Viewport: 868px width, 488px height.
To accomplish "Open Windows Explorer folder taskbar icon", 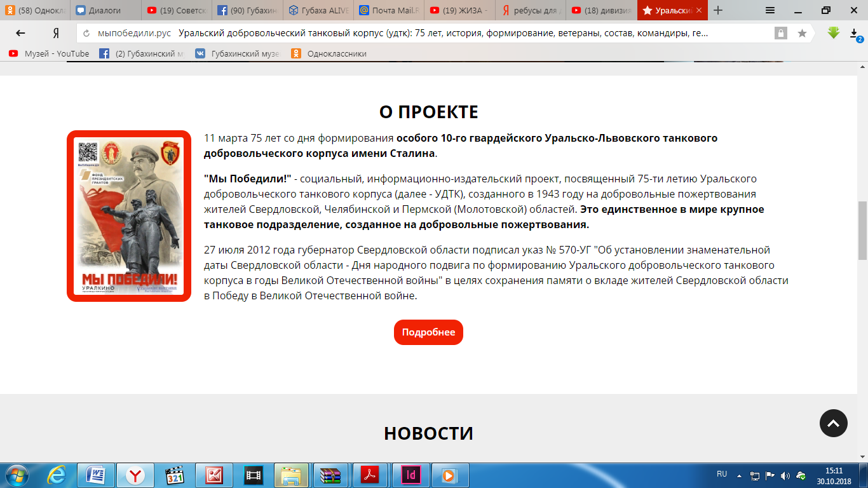I will coord(292,475).
